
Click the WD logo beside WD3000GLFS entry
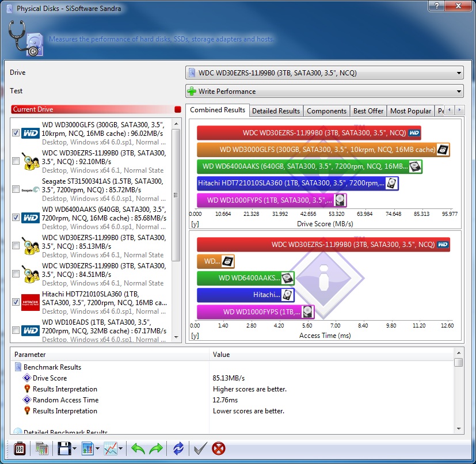click(31, 133)
